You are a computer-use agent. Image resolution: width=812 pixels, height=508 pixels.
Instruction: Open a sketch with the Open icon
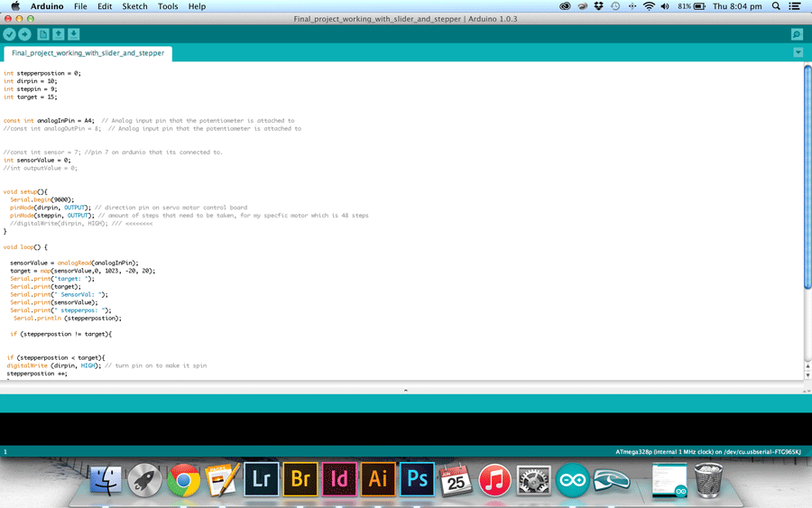(59, 34)
